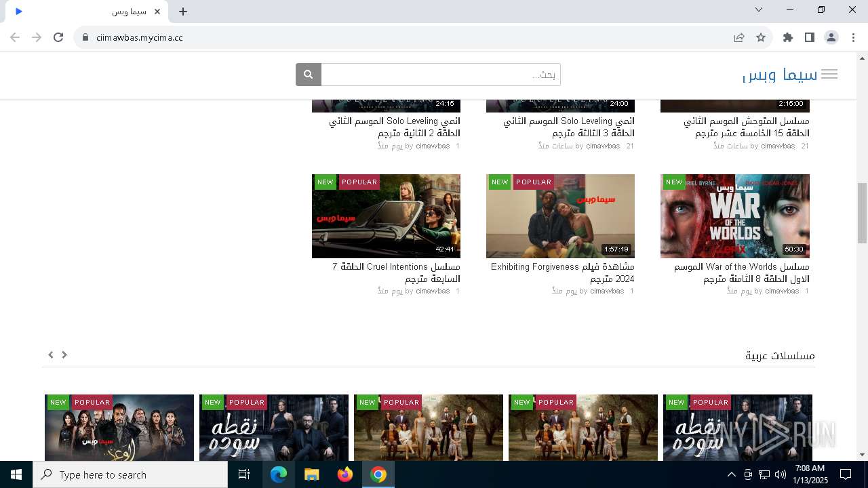Screen dimensions: 868x488
Task: Click the Chrome taskbar icon
Action: (x=378, y=474)
